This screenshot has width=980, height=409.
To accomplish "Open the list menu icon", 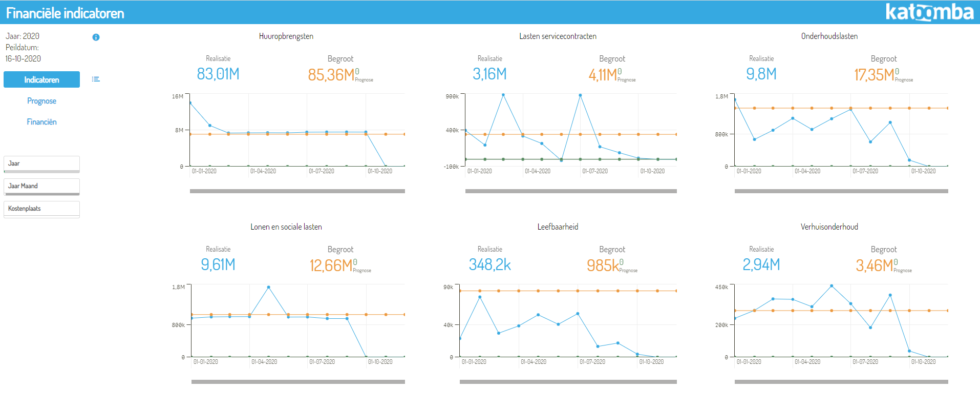I will (x=96, y=79).
